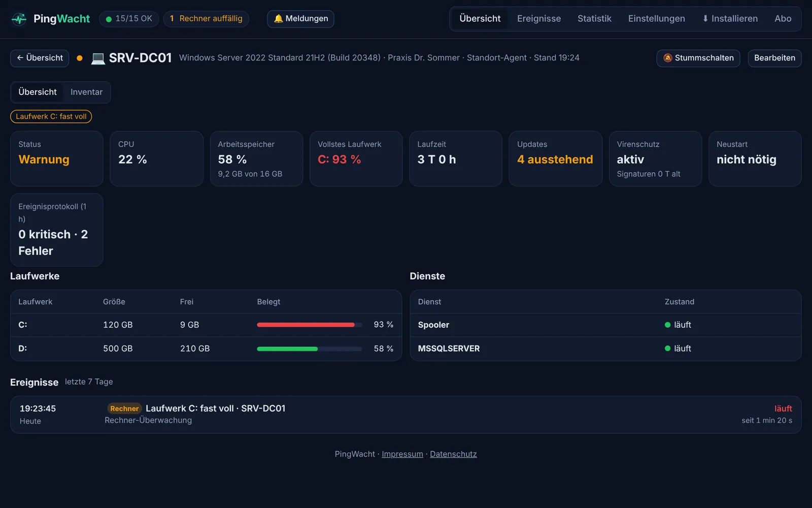Click the 'seit 1 min 20 s' duration text
Screen dimensions: 812x508
[x=767, y=421]
